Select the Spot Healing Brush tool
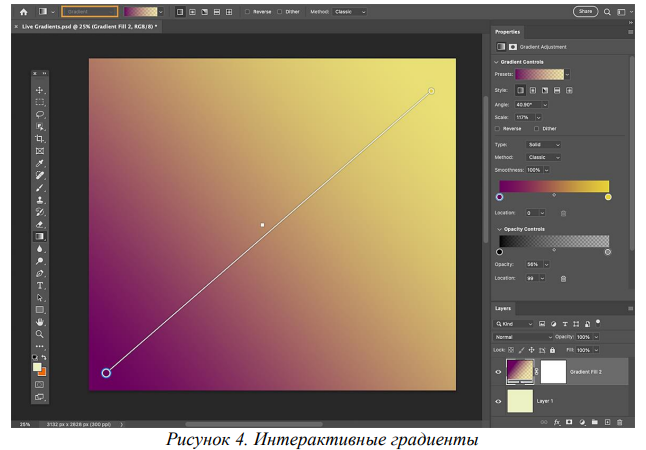The width and height of the screenshot is (646, 450). click(40, 176)
